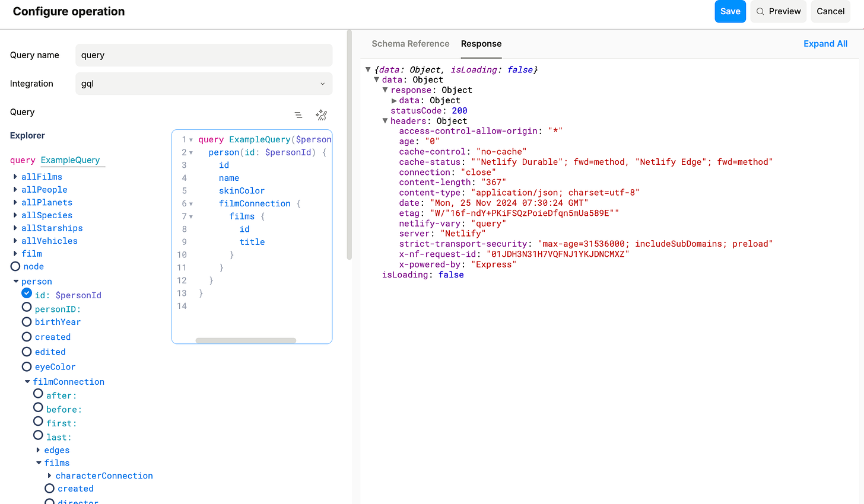Expand the nested data Object in response
This screenshot has width=864, height=504.
[x=394, y=100]
